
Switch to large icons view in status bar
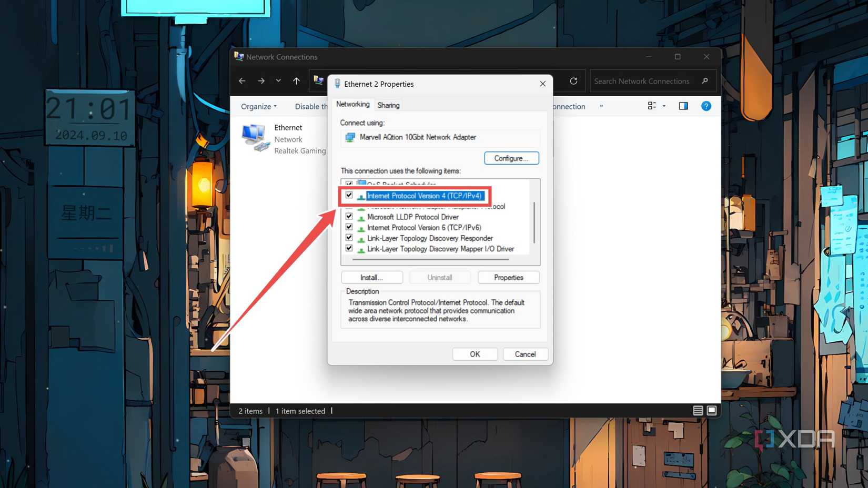[x=712, y=410]
